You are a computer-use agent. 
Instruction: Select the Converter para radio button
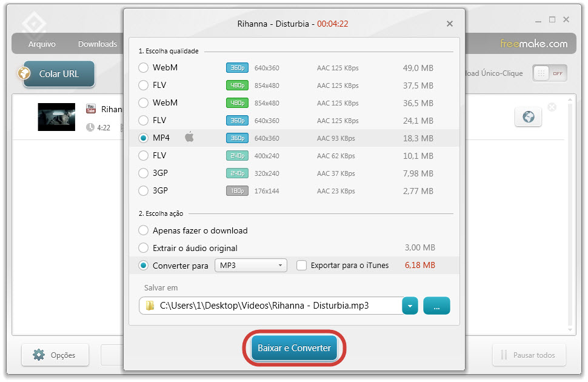pos(143,266)
